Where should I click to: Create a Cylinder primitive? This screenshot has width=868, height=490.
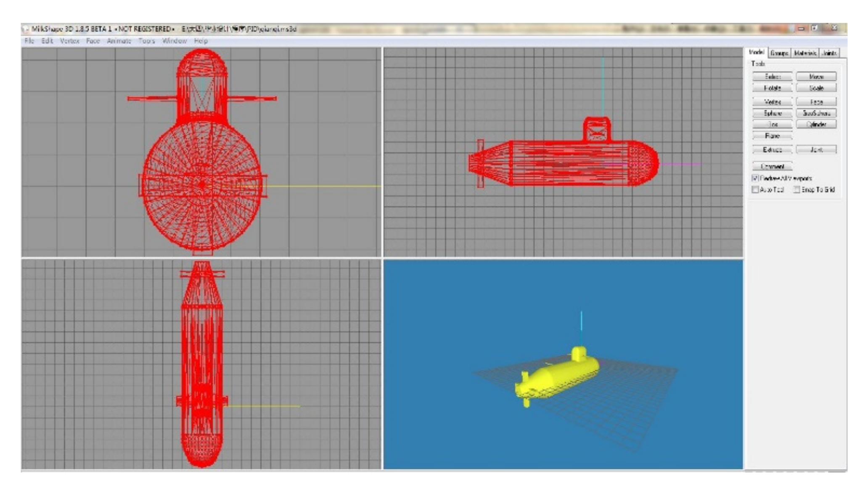pos(817,124)
